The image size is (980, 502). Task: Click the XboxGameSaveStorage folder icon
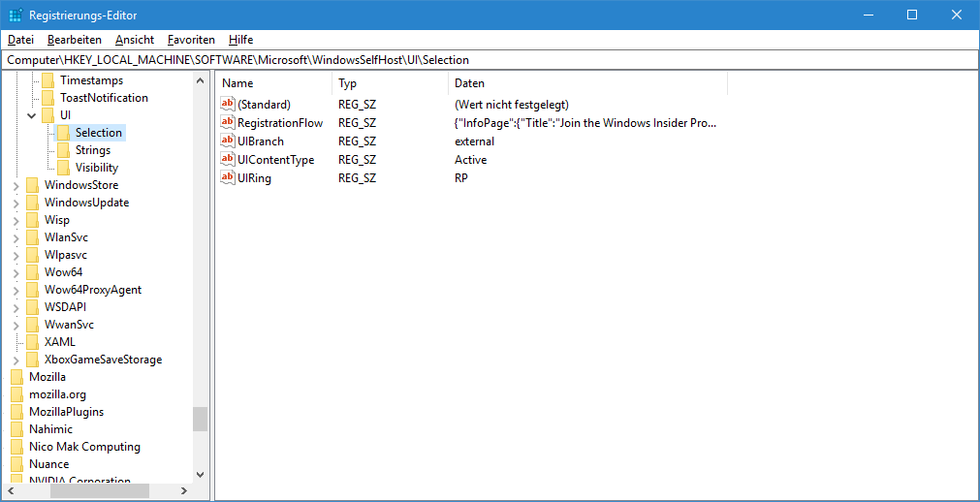[33, 361]
